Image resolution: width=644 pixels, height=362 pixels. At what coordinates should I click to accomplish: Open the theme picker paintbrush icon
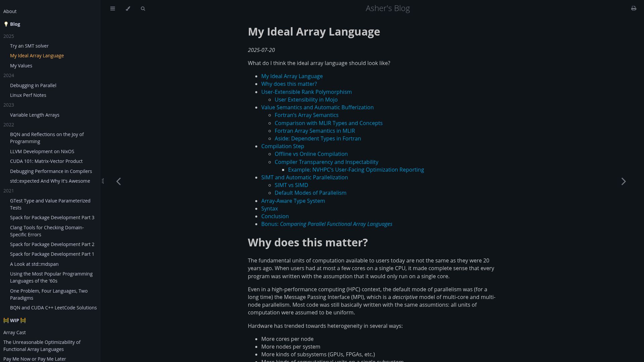click(x=128, y=9)
